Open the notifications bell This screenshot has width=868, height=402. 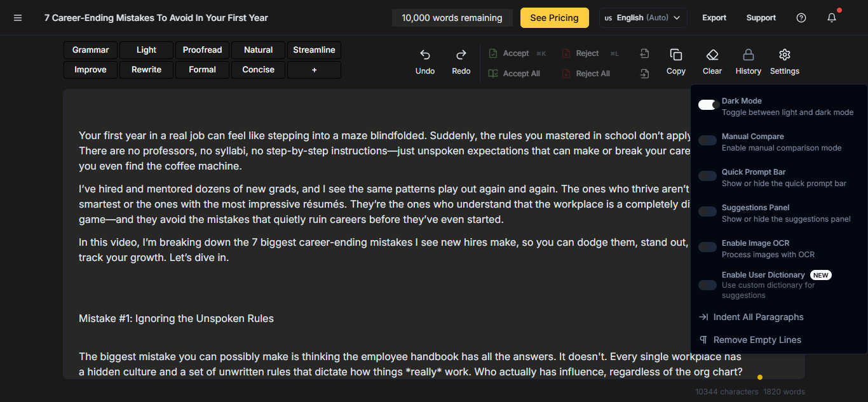pos(832,18)
